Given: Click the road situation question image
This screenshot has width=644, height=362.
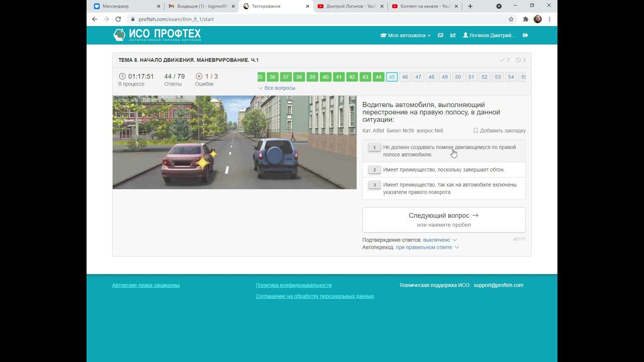Looking at the screenshot, I should tap(234, 142).
